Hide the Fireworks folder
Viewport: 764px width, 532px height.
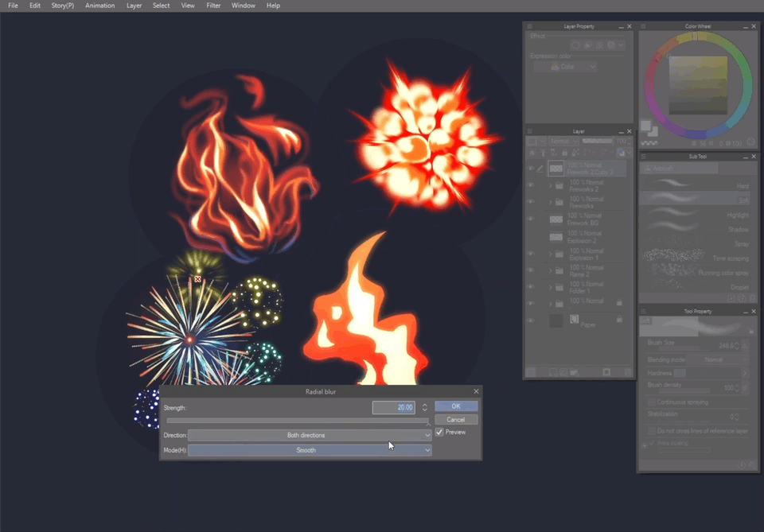(x=531, y=201)
